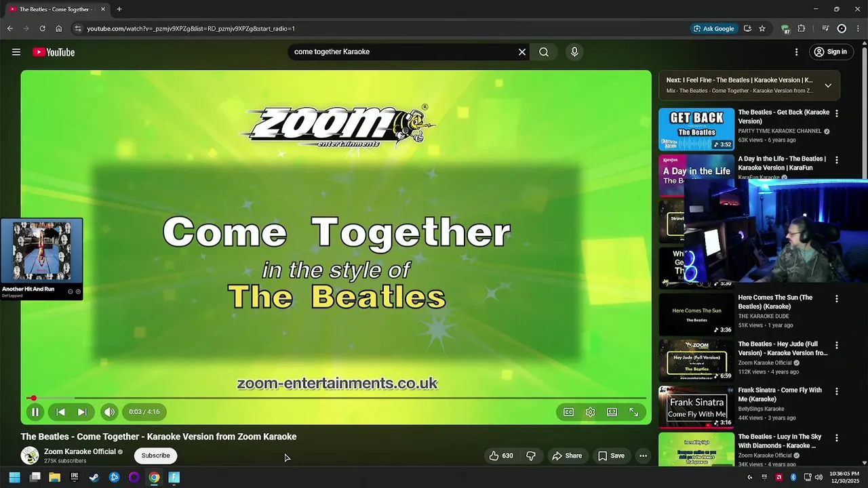Open options for 'A Day in the Life' video
This screenshot has height=488, width=868.
pyautogui.click(x=836, y=161)
